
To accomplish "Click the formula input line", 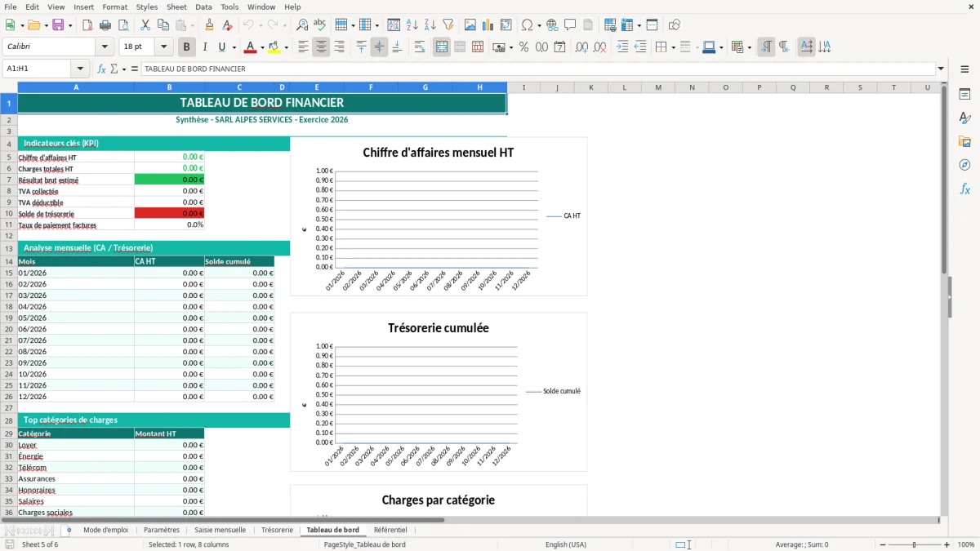I will pos(538,69).
